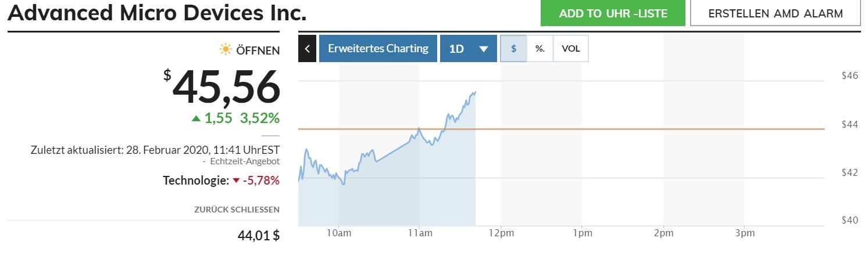Click the green up triangle price change
The width and height of the screenshot is (868, 256).
coord(197,119)
